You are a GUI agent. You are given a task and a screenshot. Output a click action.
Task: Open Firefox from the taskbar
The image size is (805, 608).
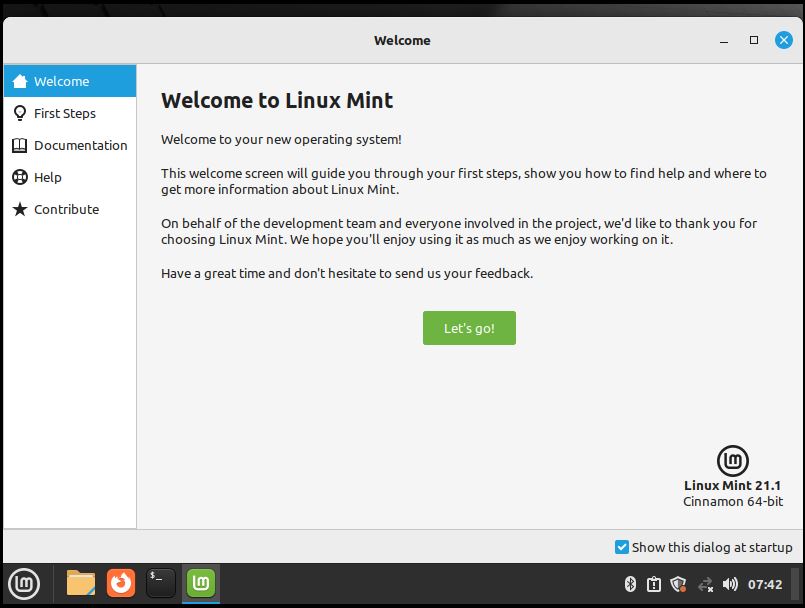click(121, 583)
